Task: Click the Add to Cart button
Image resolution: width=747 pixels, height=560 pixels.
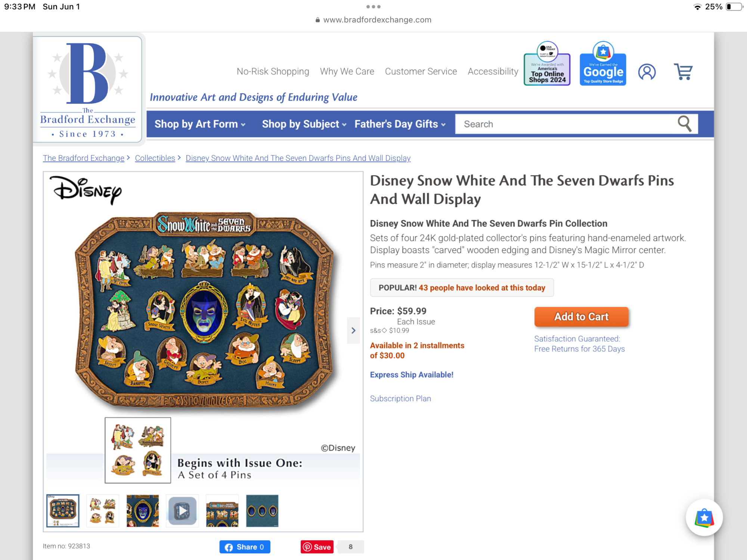Action: [x=581, y=317]
